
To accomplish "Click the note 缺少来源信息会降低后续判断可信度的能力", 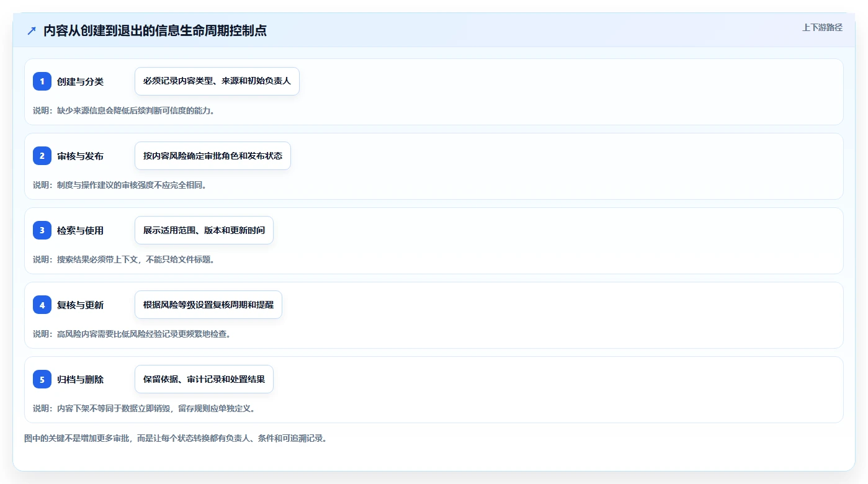I will [x=136, y=110].
